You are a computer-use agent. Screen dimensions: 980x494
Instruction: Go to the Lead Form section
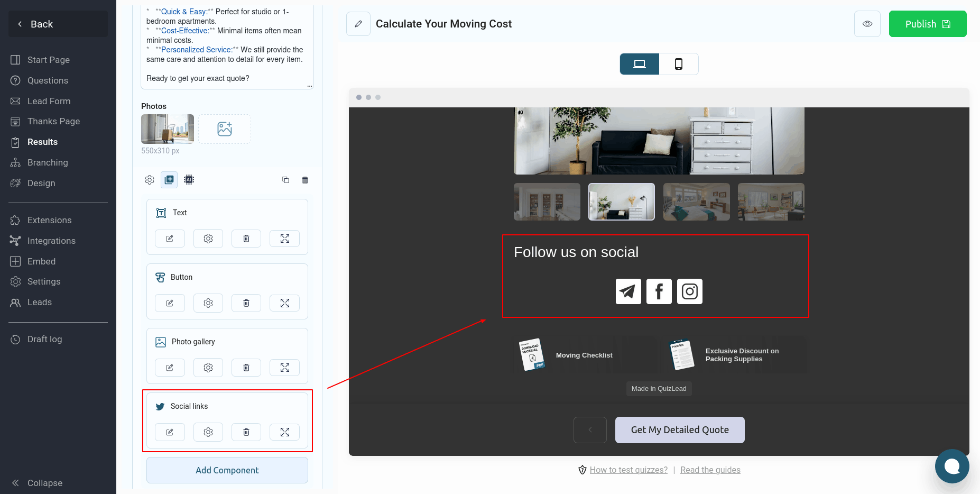coord(49,101)
